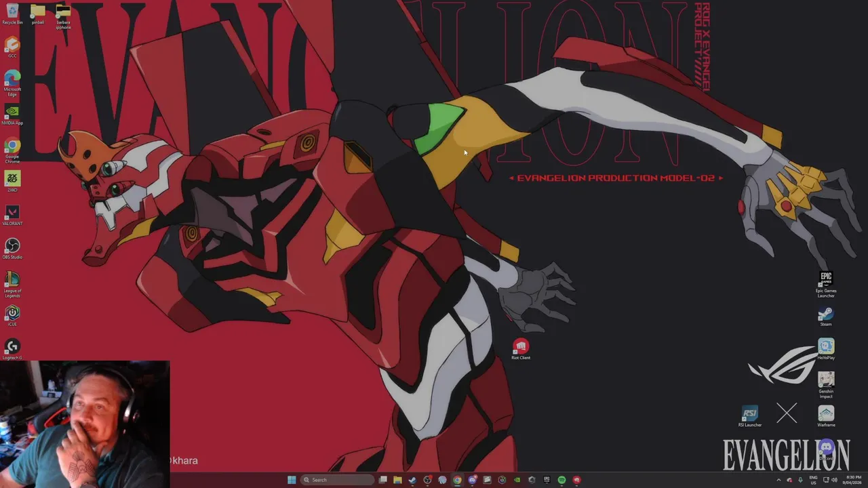
Task: Open Microsoft Edge desktop shortcut
Action: [12, 83]
